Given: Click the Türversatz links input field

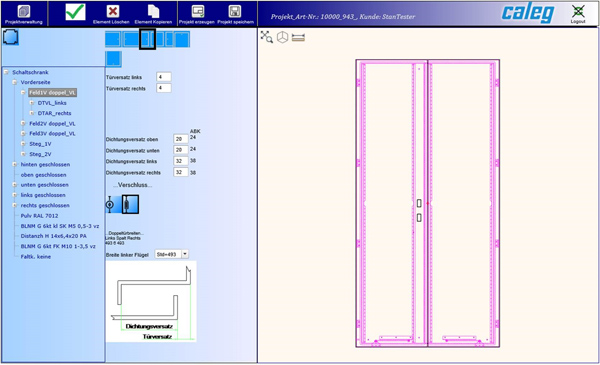Looking at the screenshot, I should tap(164, 77).
